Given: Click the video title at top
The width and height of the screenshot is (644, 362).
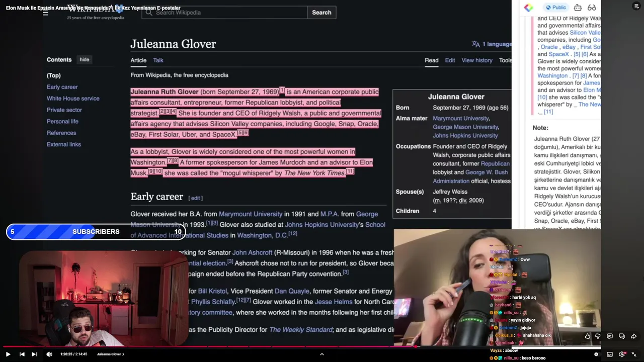Looking at the screenshot, I should click(93, 8).
